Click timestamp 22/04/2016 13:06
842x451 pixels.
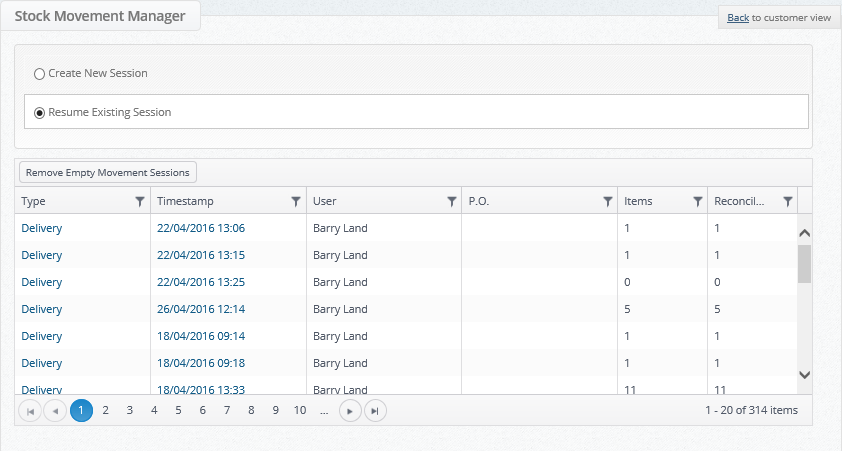tap(201, 228)
